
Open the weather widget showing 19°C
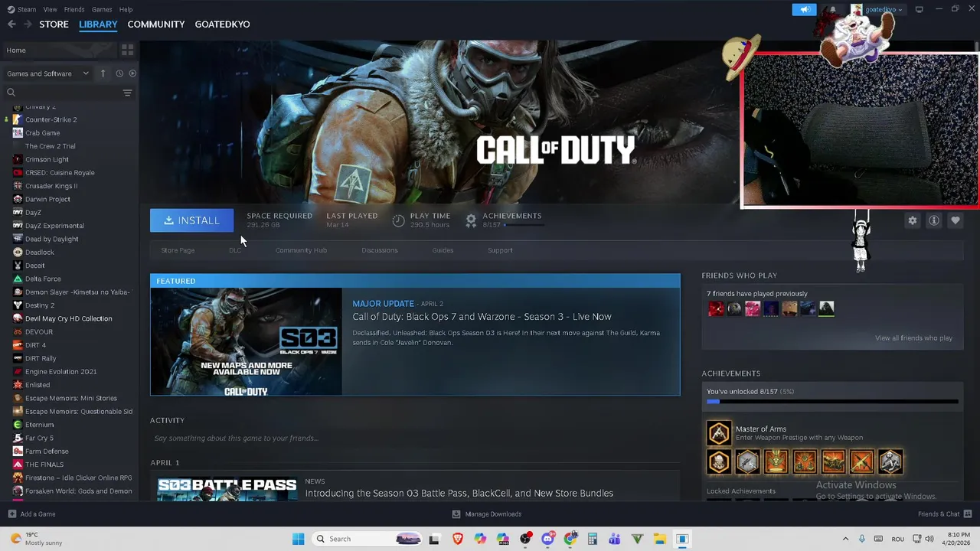34,539
